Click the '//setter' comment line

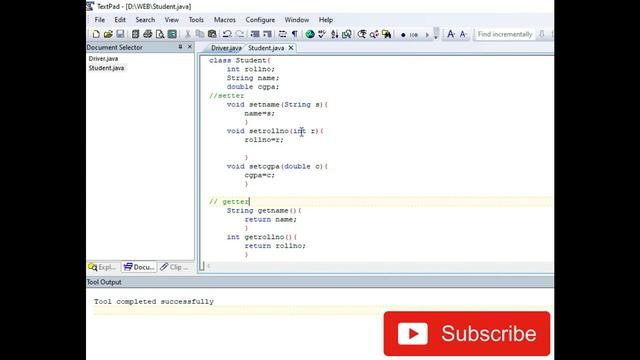(227, 96)
